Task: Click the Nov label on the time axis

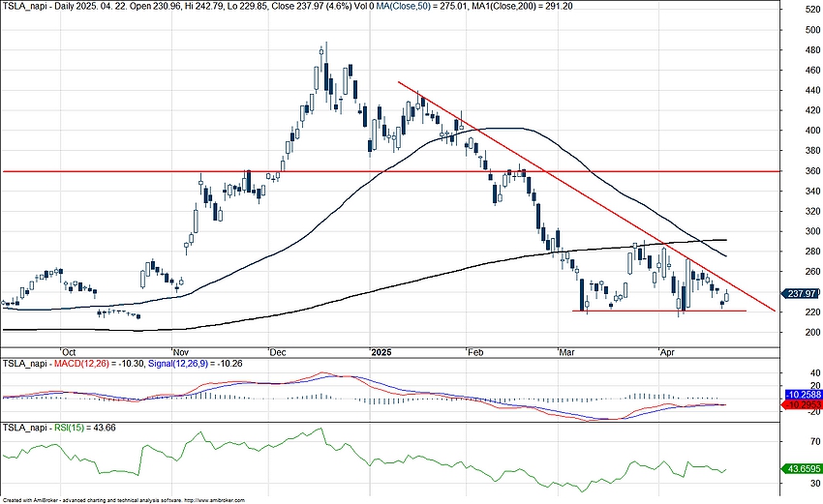Action: pyautogui.click(x=181, y=352)
